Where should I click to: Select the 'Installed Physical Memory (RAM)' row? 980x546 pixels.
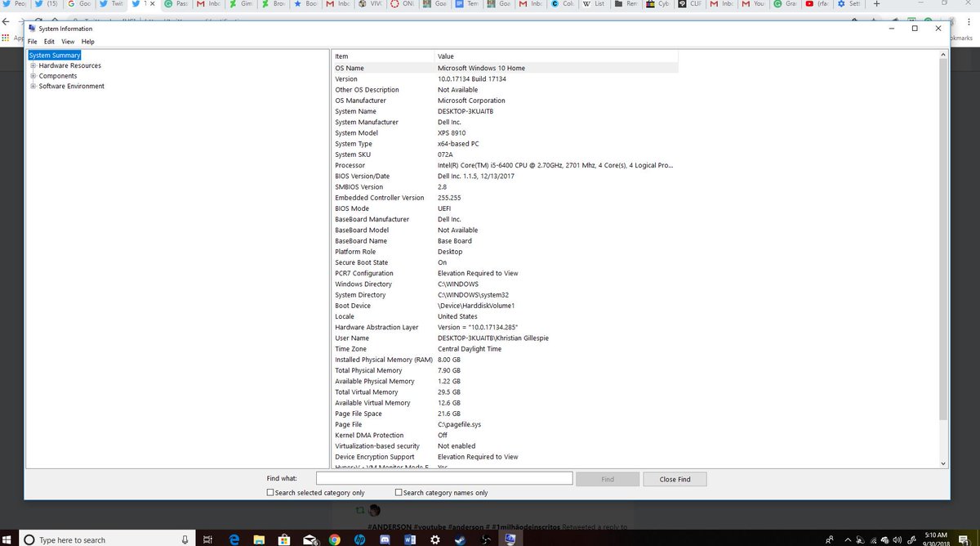point(505,360)
